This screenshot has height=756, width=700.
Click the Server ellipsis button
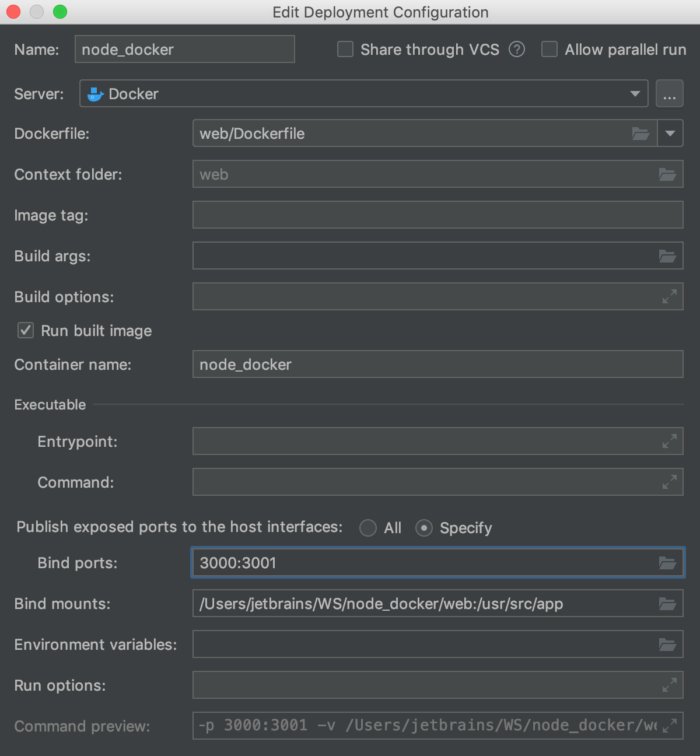pyautogui.click(x=670, y=93)
